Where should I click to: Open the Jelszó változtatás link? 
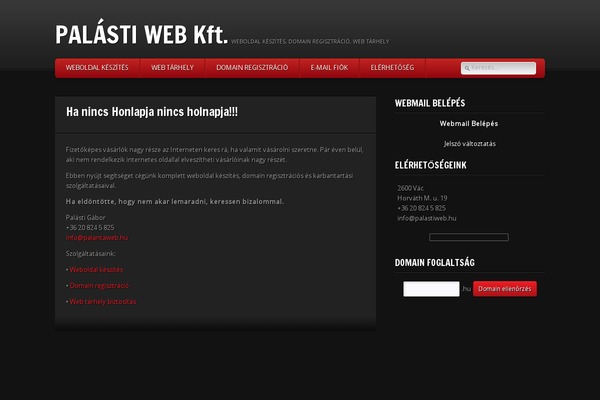click(x=470, y=144)
